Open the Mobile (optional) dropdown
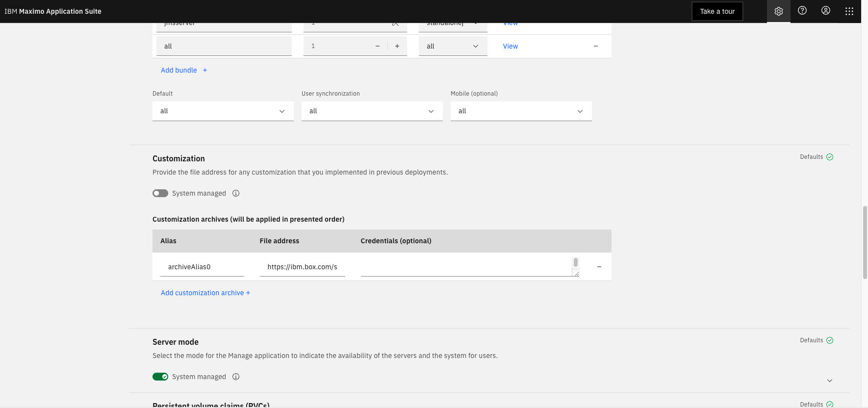868x408 pixels. click(x=521, y=111)
